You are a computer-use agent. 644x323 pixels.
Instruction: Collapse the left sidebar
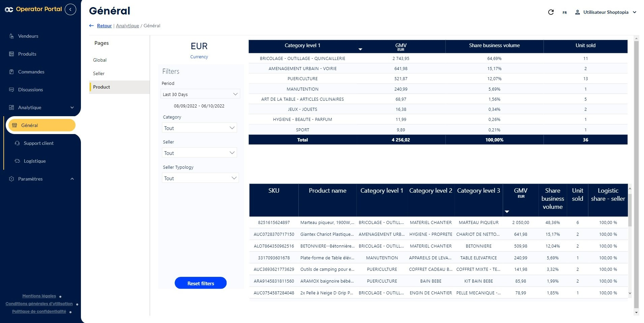click(70, 9)
